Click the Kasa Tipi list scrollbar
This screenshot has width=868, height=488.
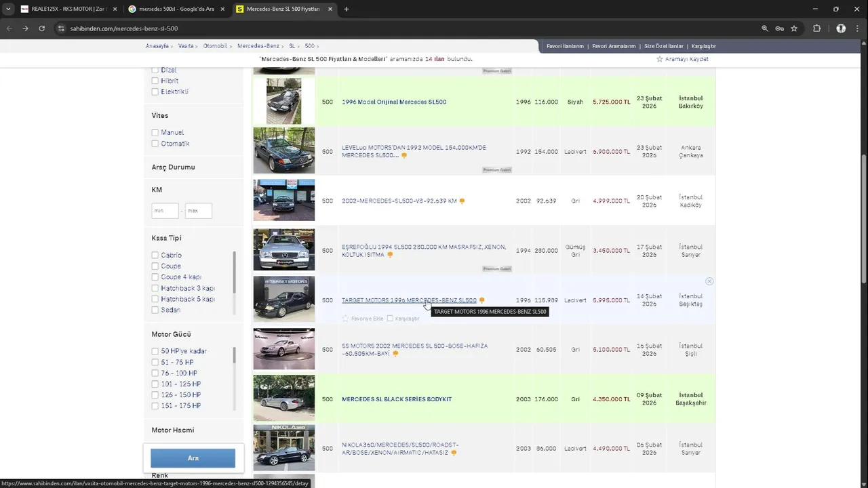click(235, 271)
